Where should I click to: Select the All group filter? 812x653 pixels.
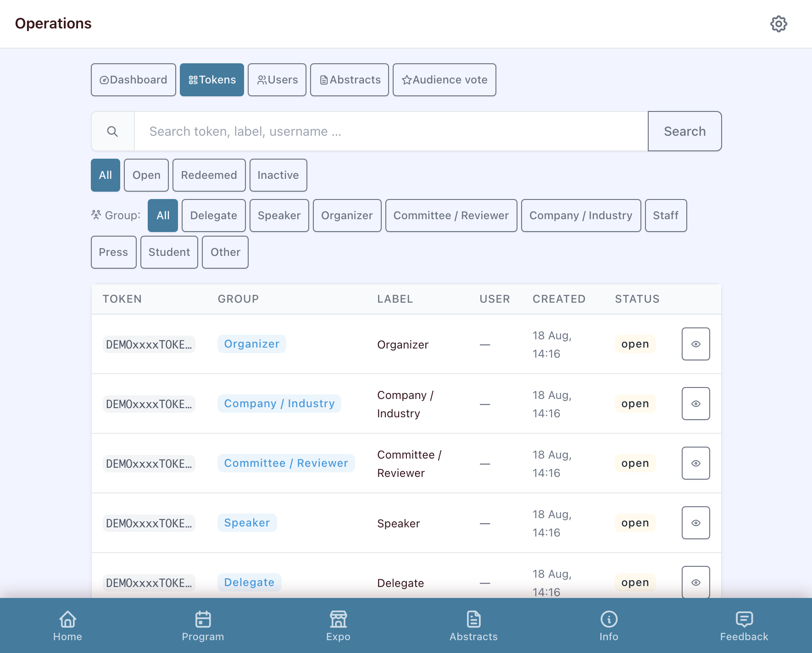click(163, 216)
